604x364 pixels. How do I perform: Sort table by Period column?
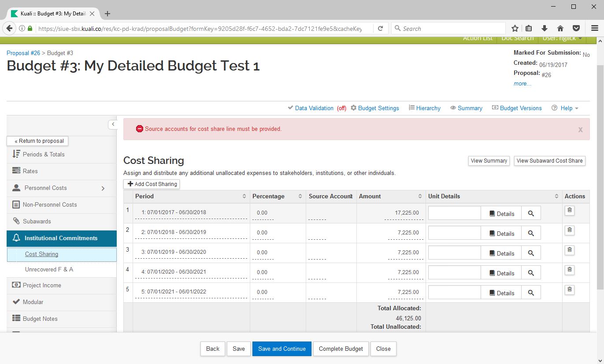click(x=244, y=196)
